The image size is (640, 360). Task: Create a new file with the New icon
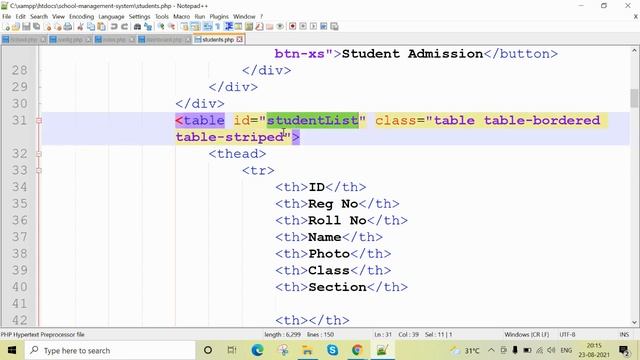coord(7,27)
